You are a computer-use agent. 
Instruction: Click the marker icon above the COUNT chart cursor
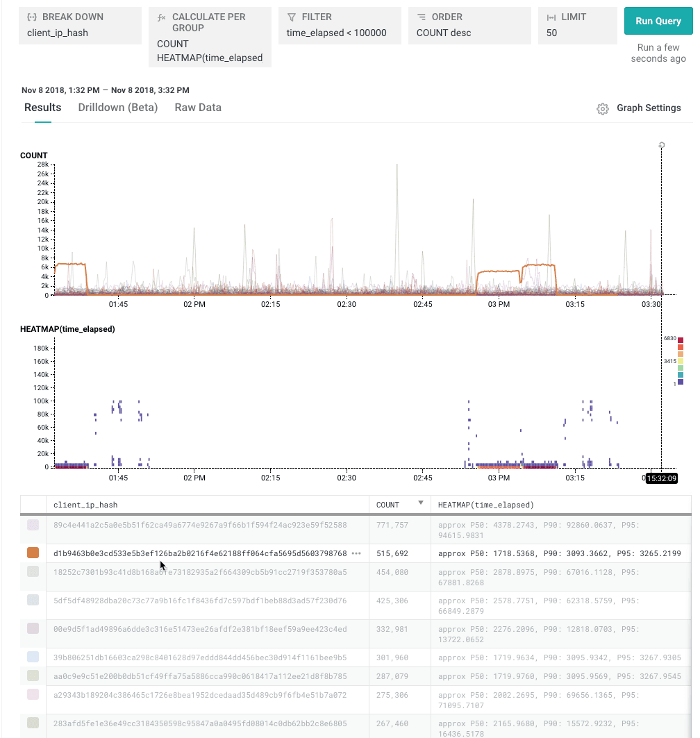pyautogui.click(x=662, y=145)
